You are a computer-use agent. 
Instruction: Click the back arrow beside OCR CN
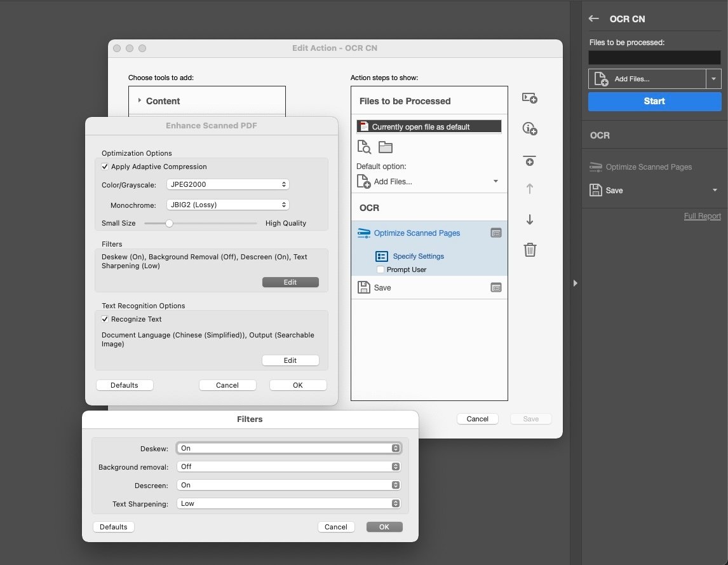click(x=594, y=19)
